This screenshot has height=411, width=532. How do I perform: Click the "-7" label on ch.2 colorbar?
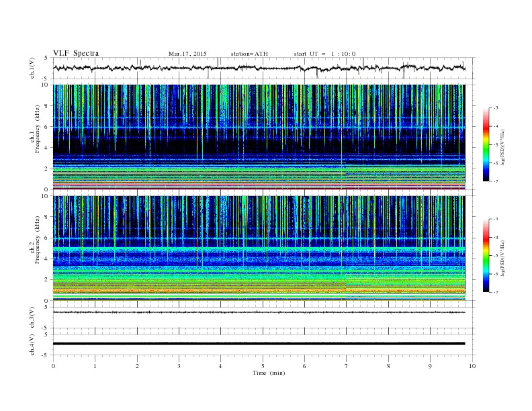tap(496, 292)
